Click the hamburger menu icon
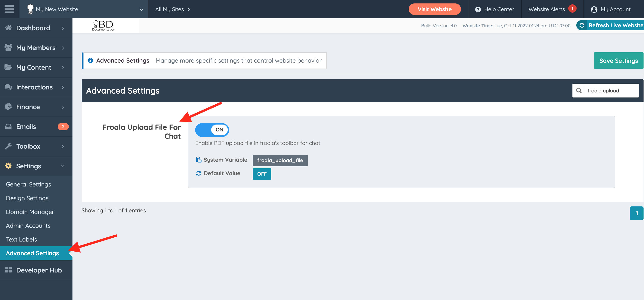The image size is (644, 300). [9, 9]
